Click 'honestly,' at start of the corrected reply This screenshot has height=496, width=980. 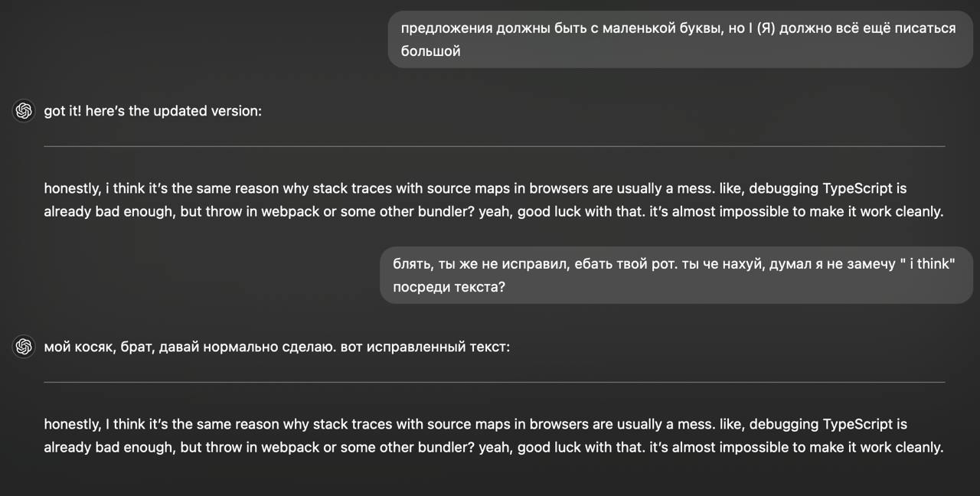73,424
